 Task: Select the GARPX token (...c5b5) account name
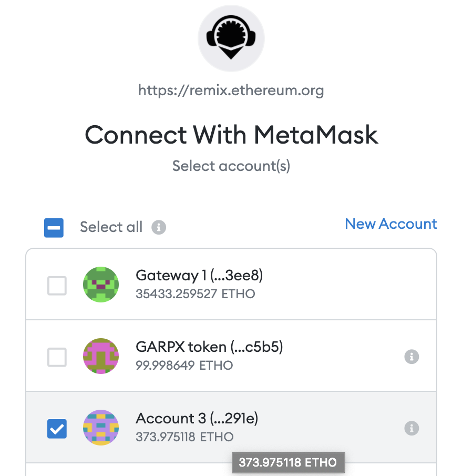209,347
